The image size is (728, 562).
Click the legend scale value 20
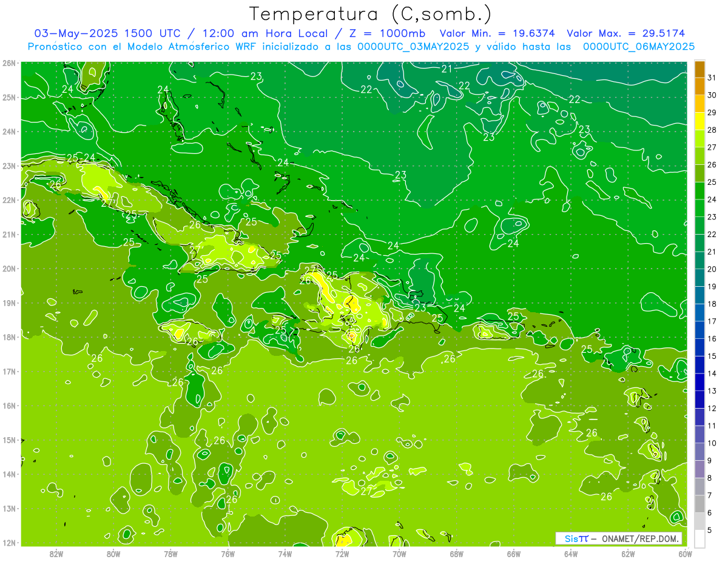click(712, 269)
